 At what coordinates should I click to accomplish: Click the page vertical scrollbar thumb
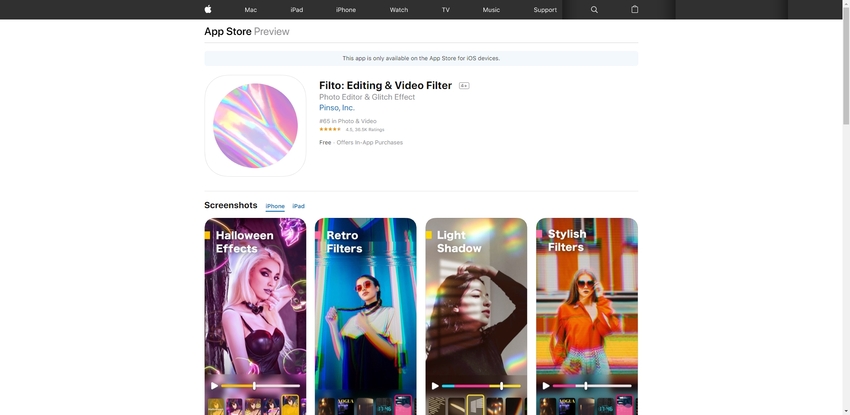[x=846, y=66]
